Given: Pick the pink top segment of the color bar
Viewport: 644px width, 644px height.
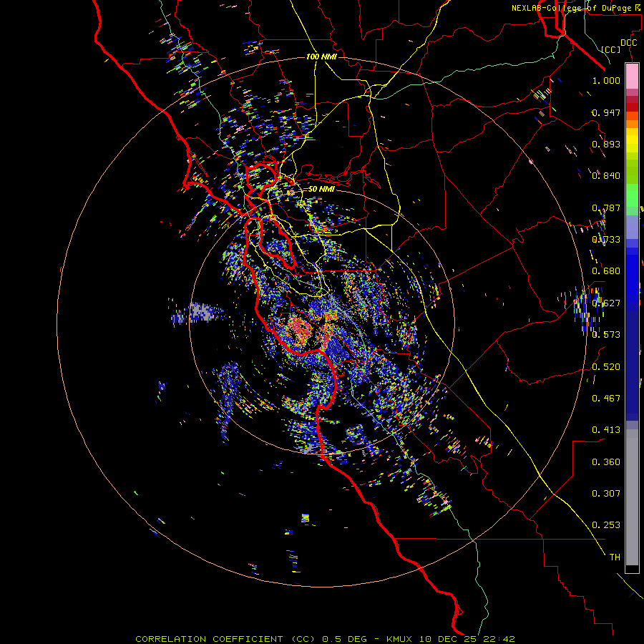Looking at the screenshot, I should coord(632,77).
